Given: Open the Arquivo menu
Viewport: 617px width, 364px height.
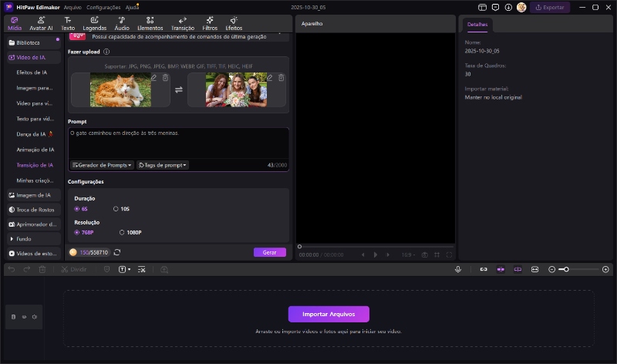Looking at the screenshot, I should [x=72, y=8].
